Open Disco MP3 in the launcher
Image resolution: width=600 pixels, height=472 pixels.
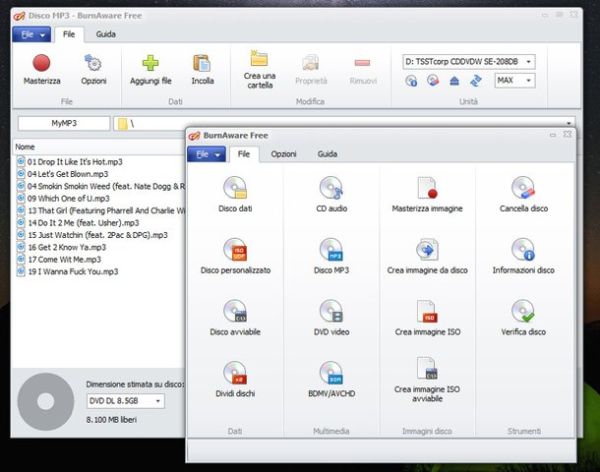point(331,256)
